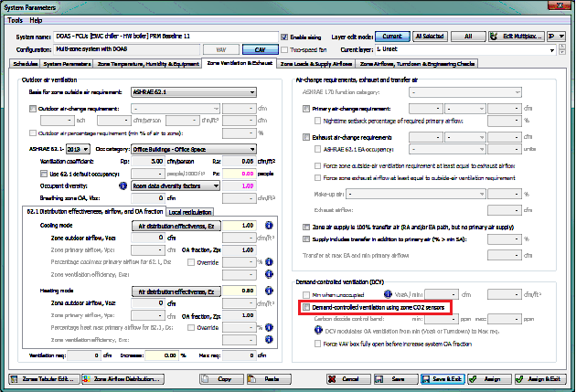576x392 pixels.
Task: Enable demand-controlled ventilation using CO2 sensors
Action: tap(306, 308)
